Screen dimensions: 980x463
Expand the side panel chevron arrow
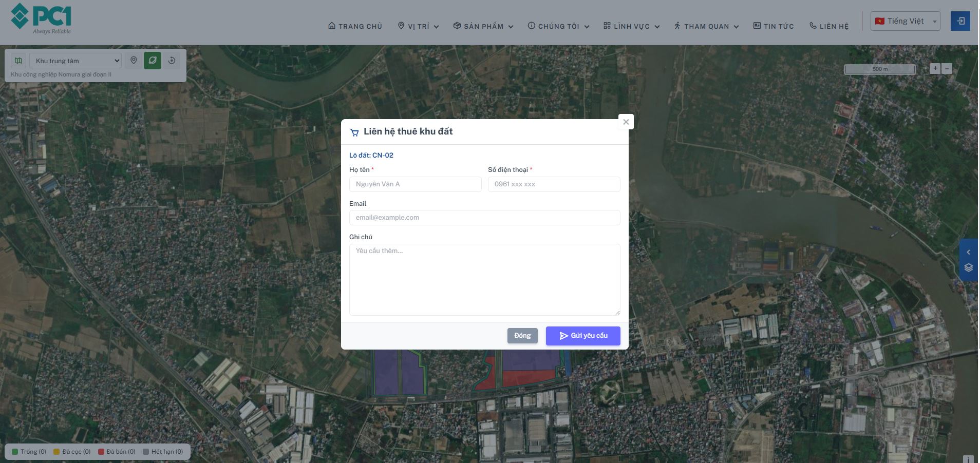[x=968, y=252]
